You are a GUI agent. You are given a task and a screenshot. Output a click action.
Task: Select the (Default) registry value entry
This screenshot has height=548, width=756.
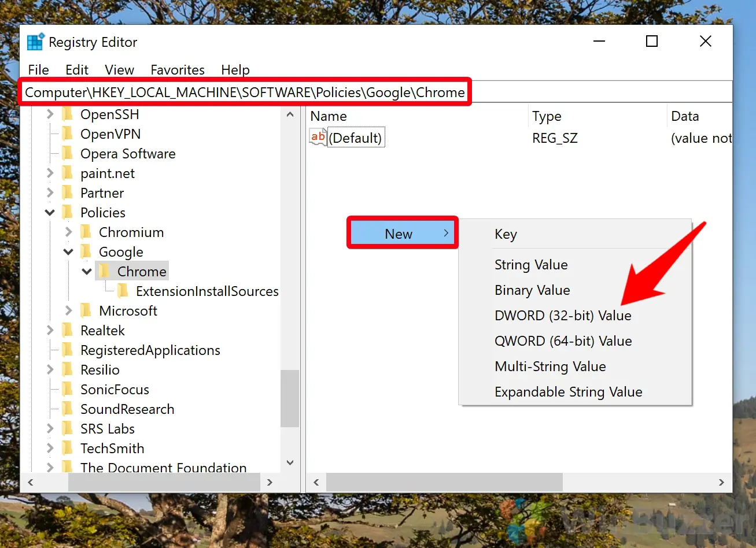pyautogui.click(x=356, y=137)
